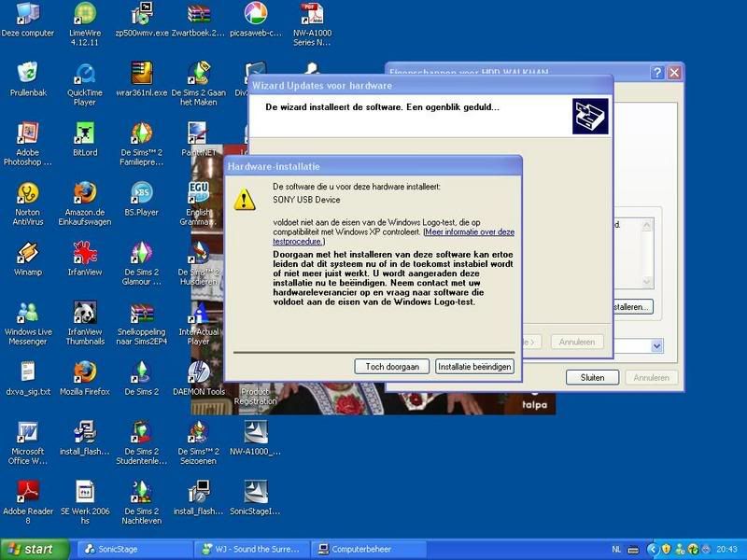Click the yellow security shield tray icon
This screenshot has width=747, height=560.
click(667, 550)
